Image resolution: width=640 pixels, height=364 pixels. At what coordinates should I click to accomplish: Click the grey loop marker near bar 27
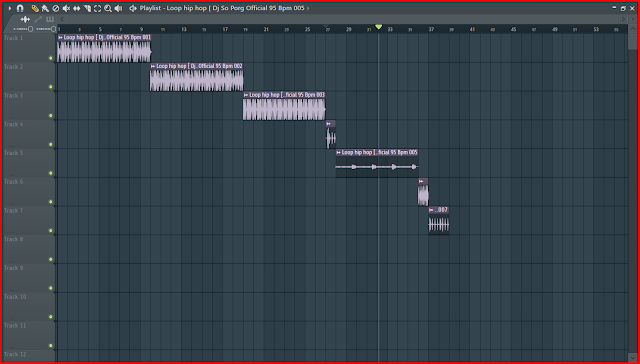pyautogui.click(x=326, y=26)
